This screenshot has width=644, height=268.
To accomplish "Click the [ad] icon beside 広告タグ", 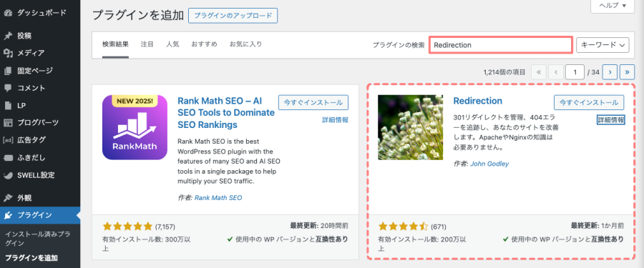I will 8,140.
